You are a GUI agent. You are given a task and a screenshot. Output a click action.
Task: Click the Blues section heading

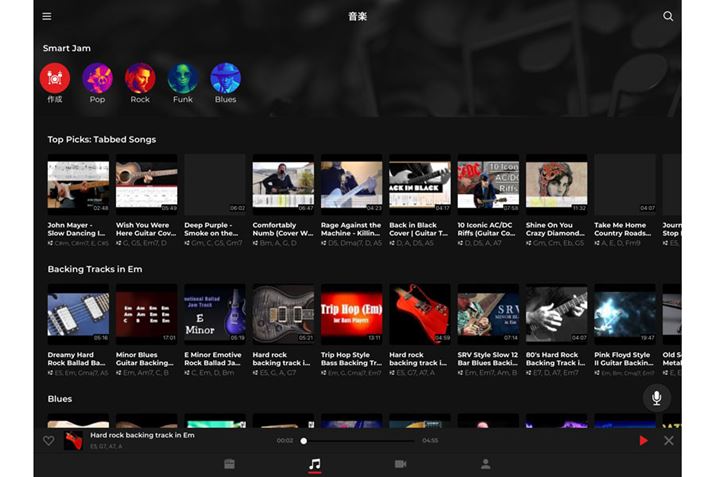click(60, 399)
